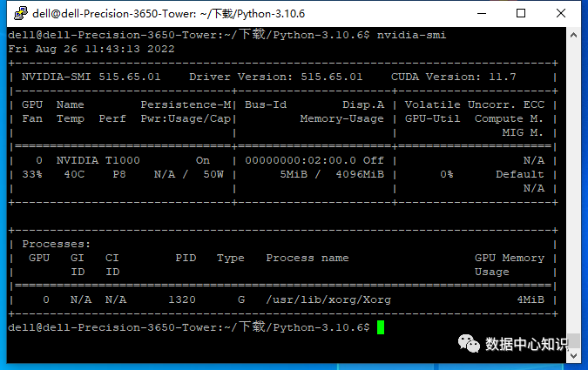Click the scrollbar down arrow
This screenshot has width=588, height=370.
[573, 355]
